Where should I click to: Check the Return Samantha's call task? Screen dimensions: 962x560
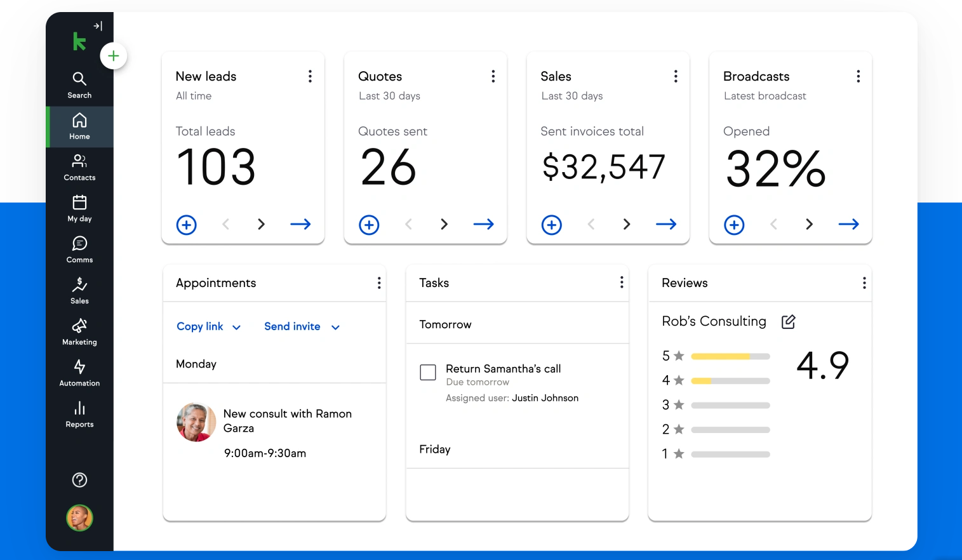[428, 372]
